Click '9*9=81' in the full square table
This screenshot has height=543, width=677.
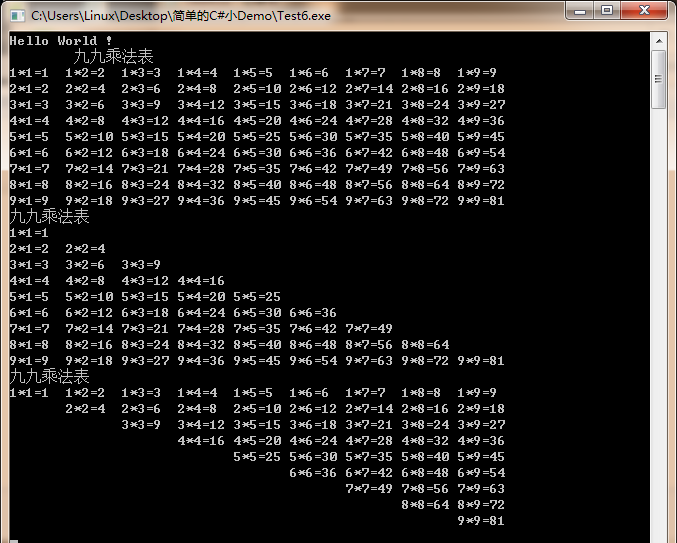point(481,201)
